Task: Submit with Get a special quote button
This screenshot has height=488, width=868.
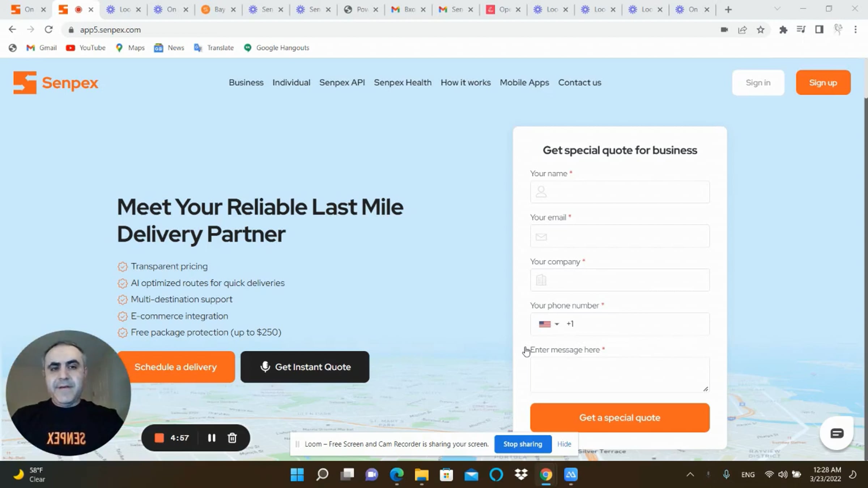Action: point(620,418)
